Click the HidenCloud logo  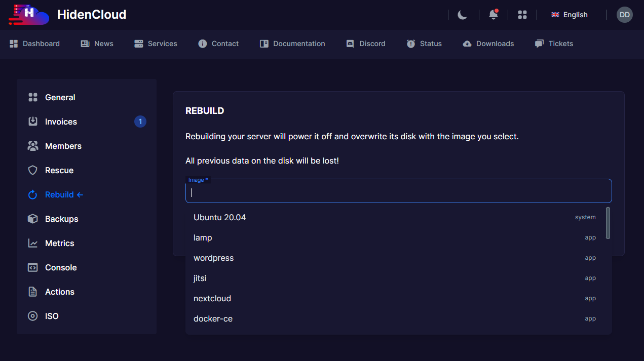point(29,15)
